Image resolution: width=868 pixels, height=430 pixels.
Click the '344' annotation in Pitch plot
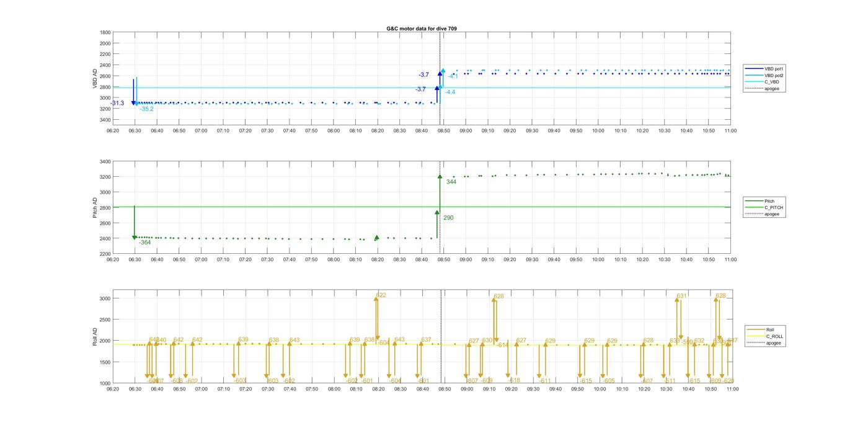click(x=451, y=182)
